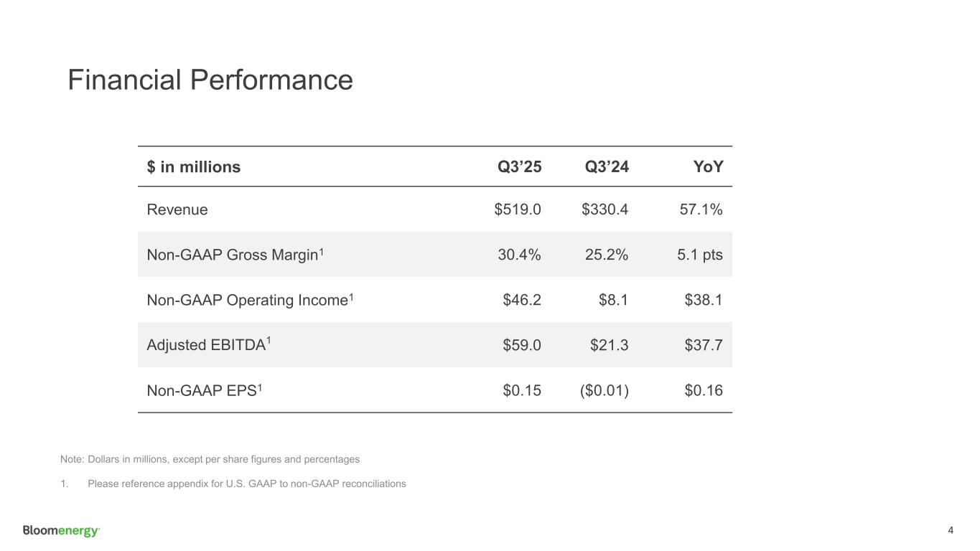Click the note about dollars in millions
The image size is (980, 551).
210,458
